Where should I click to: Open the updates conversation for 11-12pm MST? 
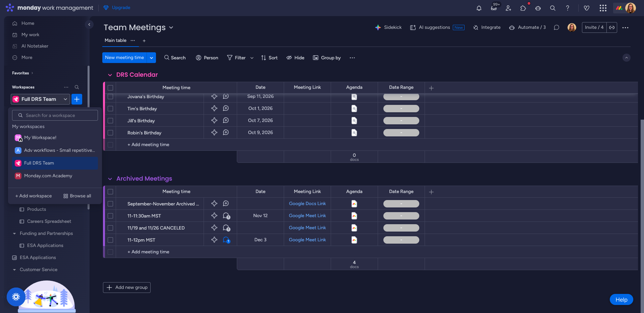click(226, 240)
